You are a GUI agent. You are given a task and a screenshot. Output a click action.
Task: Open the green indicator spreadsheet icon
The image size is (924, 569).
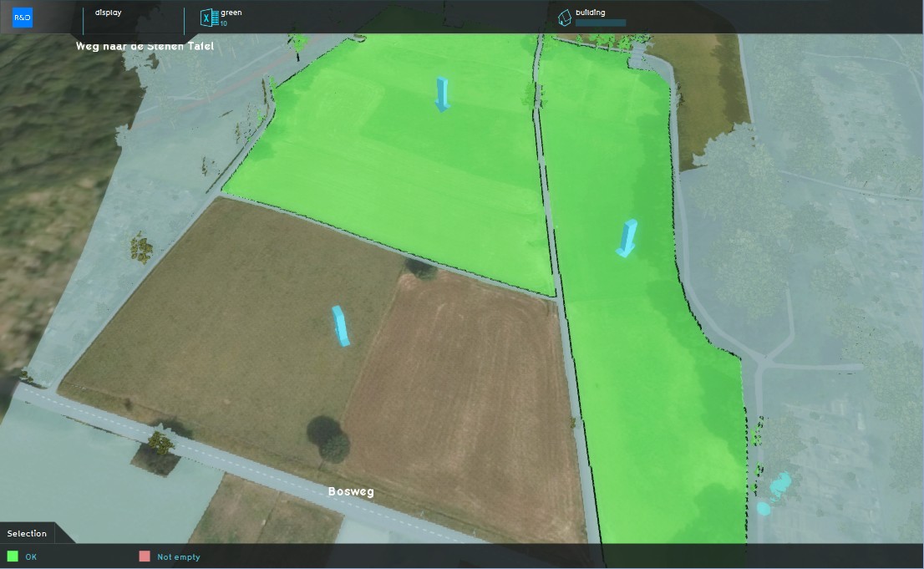click(x=207, y=18)
